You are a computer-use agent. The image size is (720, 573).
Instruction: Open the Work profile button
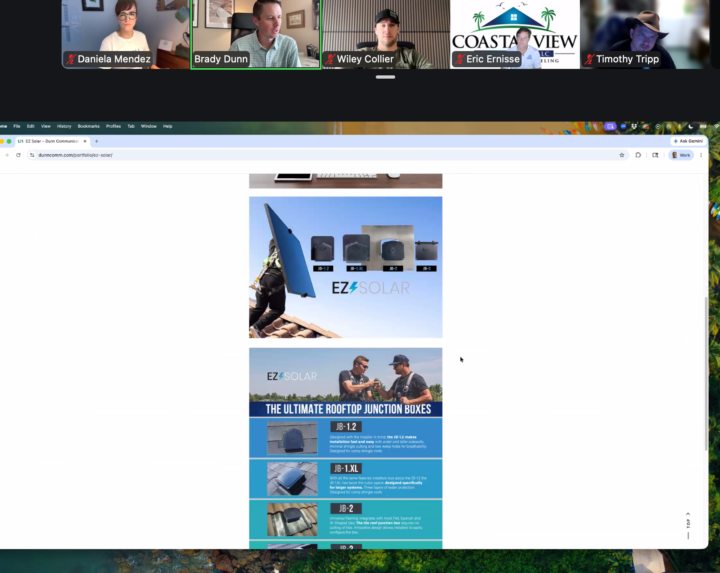point(681,155)
